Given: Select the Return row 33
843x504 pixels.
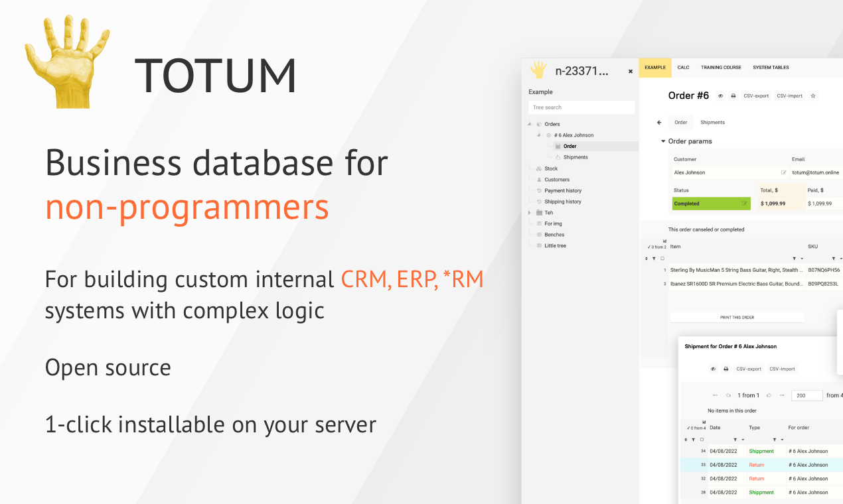Looking at the screenshot, I should pos(761,465).
